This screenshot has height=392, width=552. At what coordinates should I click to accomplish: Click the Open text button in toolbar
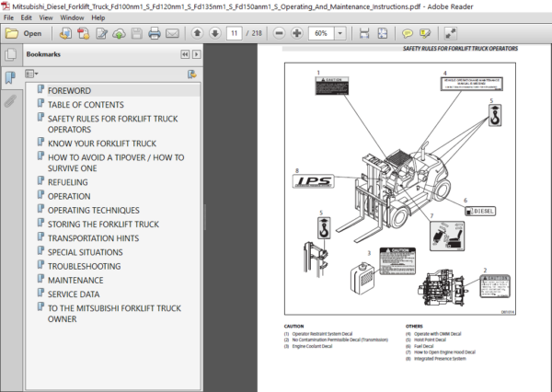click(x=32, y=33)
